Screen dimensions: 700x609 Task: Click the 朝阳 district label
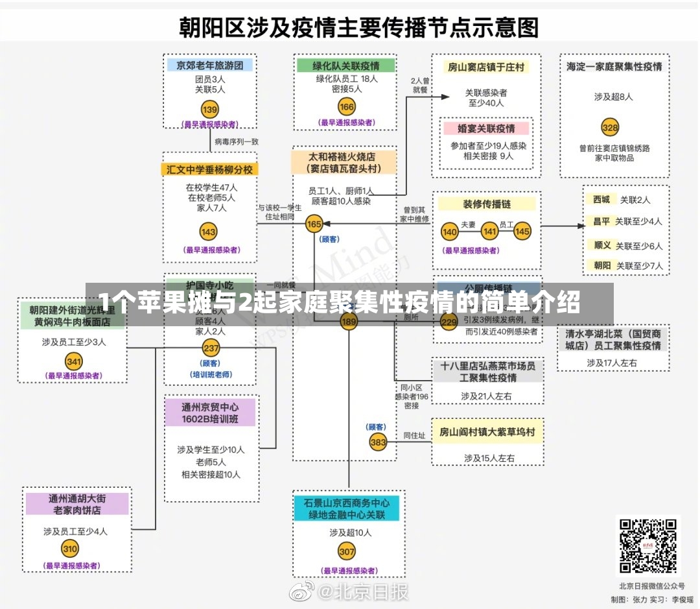601,265
